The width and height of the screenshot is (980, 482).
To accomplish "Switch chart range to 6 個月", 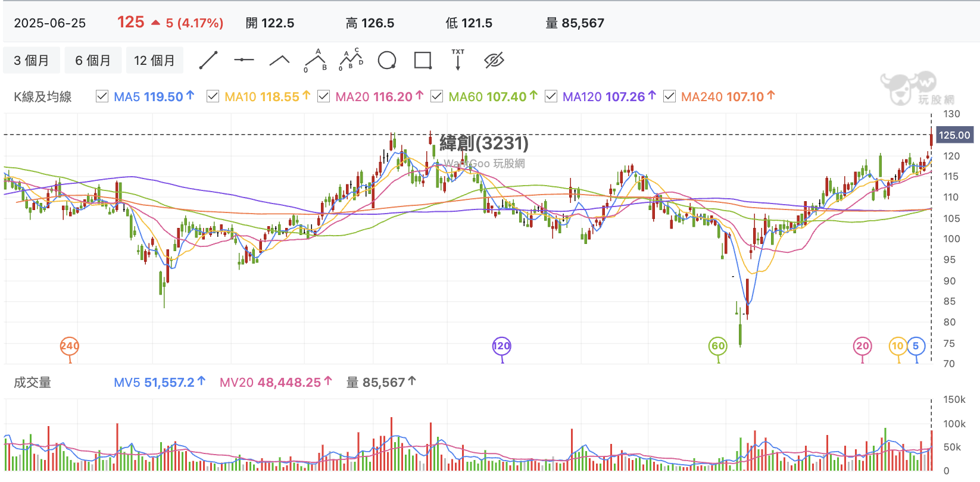I will (93, 60).
